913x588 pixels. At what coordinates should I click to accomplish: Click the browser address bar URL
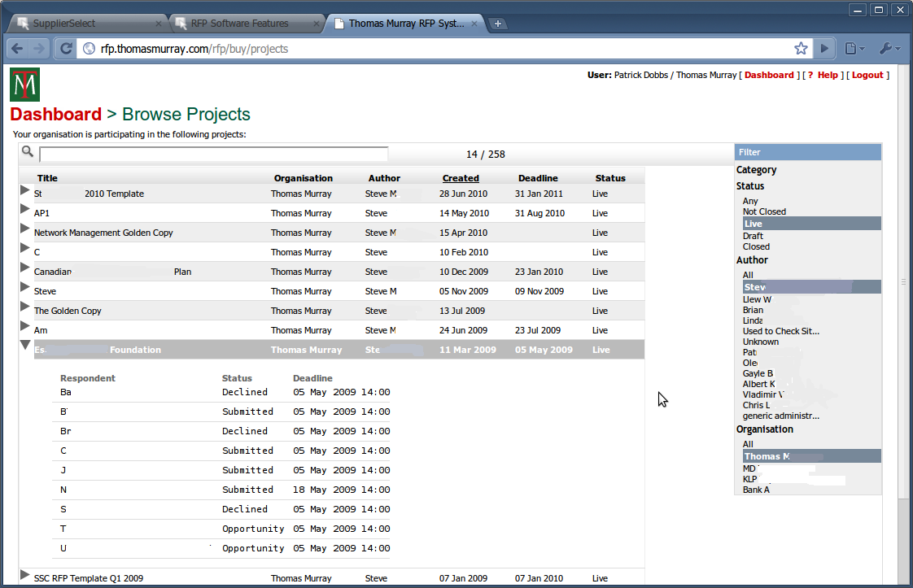(x=194, y=49)
